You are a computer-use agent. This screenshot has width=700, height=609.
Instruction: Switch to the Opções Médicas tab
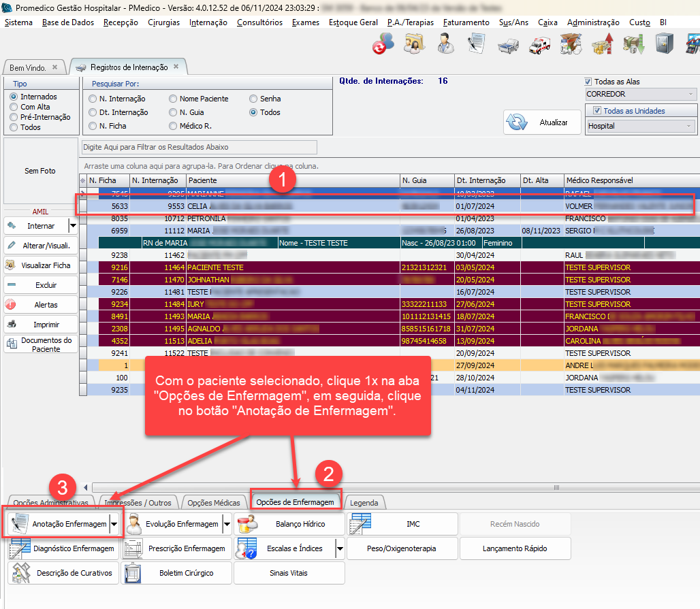214,503
